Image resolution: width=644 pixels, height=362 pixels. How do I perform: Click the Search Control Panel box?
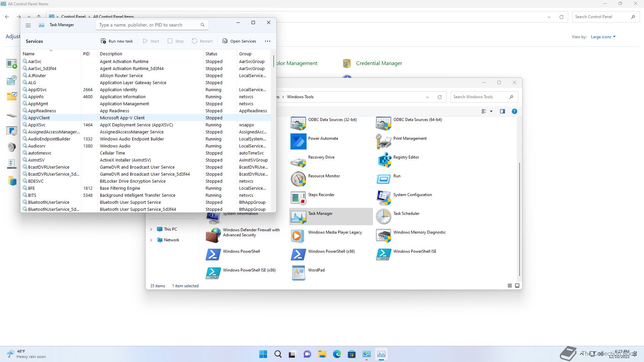(x=605, y=17)
